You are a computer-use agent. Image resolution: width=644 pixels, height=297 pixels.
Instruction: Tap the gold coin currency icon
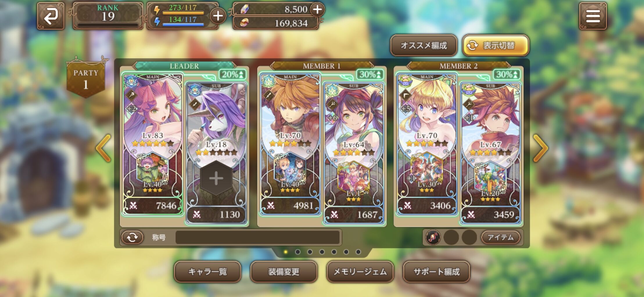245,23
